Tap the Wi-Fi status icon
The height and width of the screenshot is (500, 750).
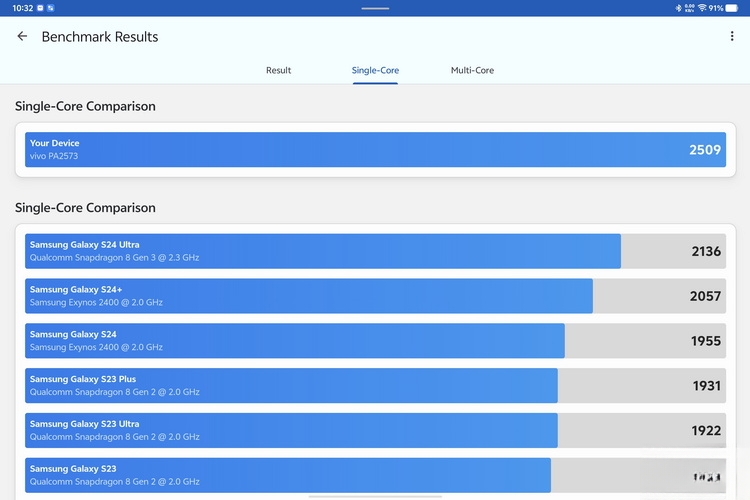tap(702, 8)
